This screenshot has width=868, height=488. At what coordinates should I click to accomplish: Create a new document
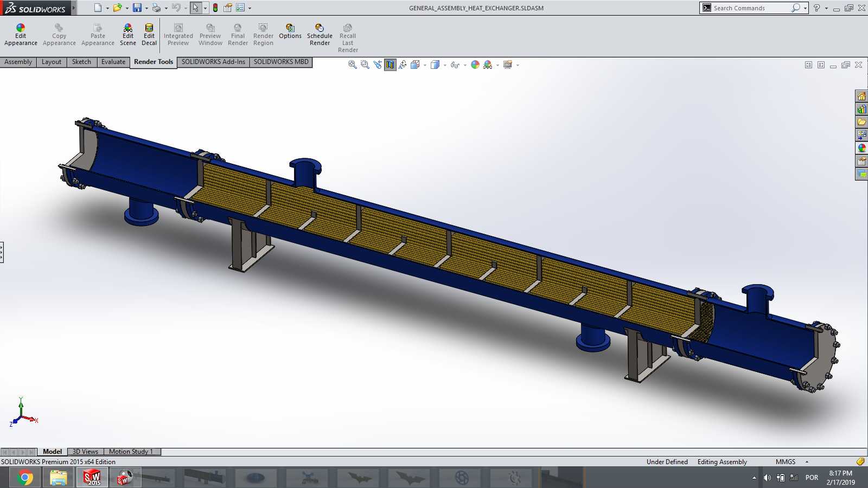click(x=98, y=8)
